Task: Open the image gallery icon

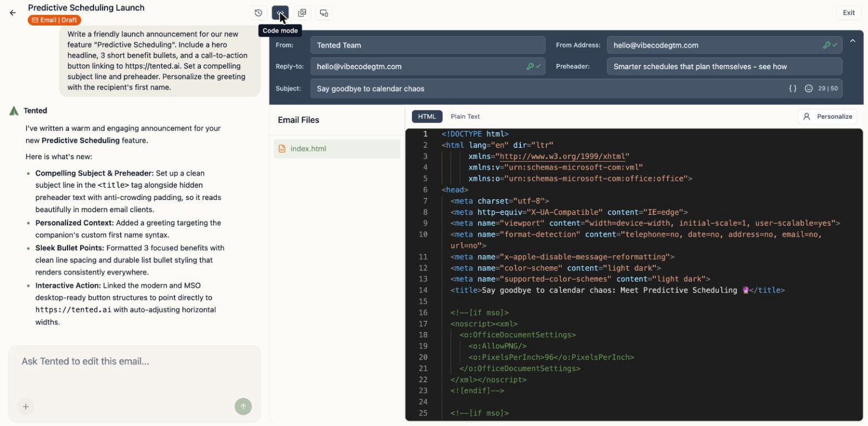Action: pos(302,13)
